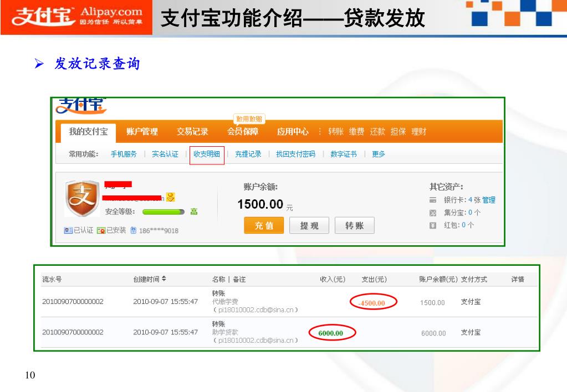This screenshot has width=567, height=392.
Task: Open the 会员保障 tab
Action: 243,132
